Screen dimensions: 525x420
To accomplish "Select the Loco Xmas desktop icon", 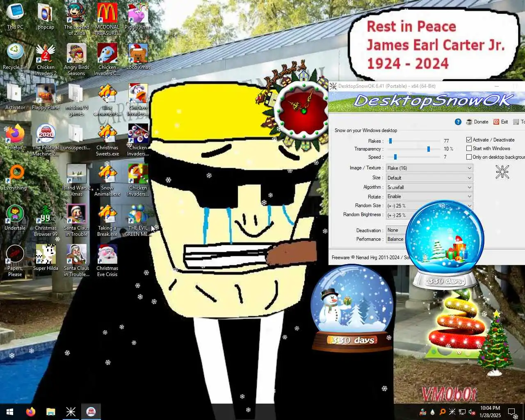I will [x=138, y=57].
